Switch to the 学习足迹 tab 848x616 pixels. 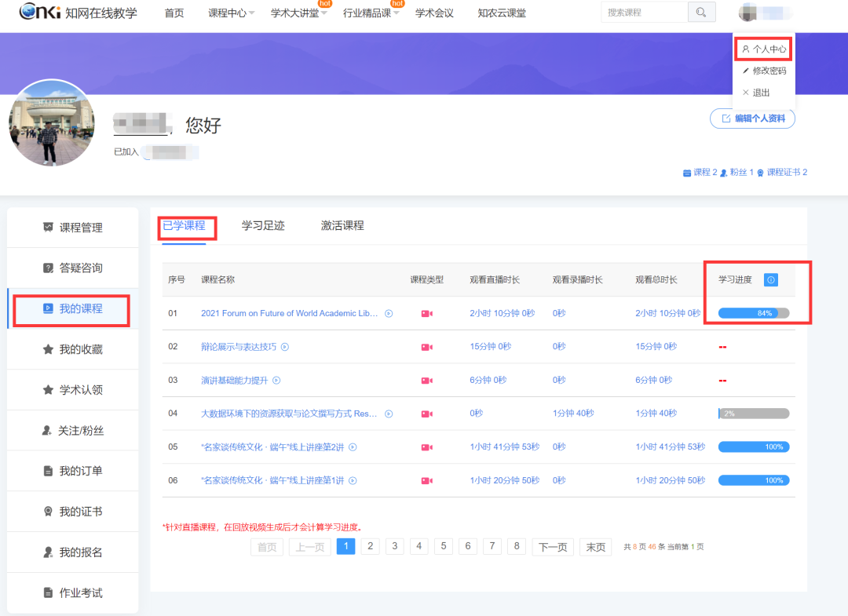click(263, 226)
